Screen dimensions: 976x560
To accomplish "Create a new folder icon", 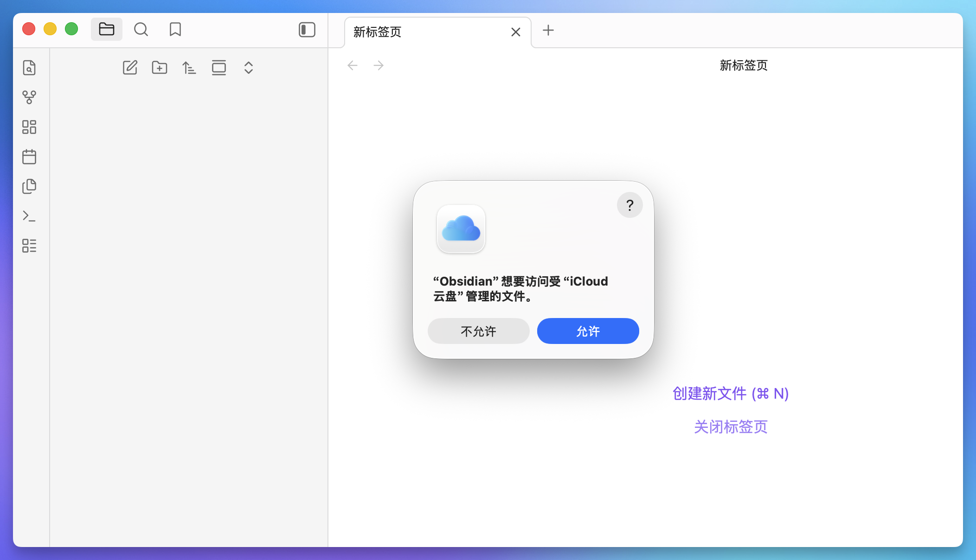I will tap(160, 68).
